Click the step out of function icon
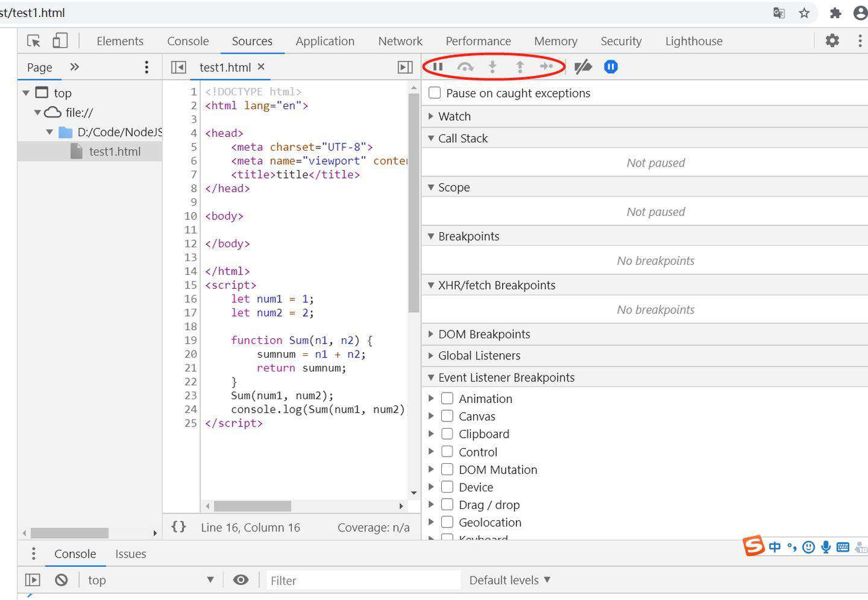868x600 pixels. [x=520, y=67]
